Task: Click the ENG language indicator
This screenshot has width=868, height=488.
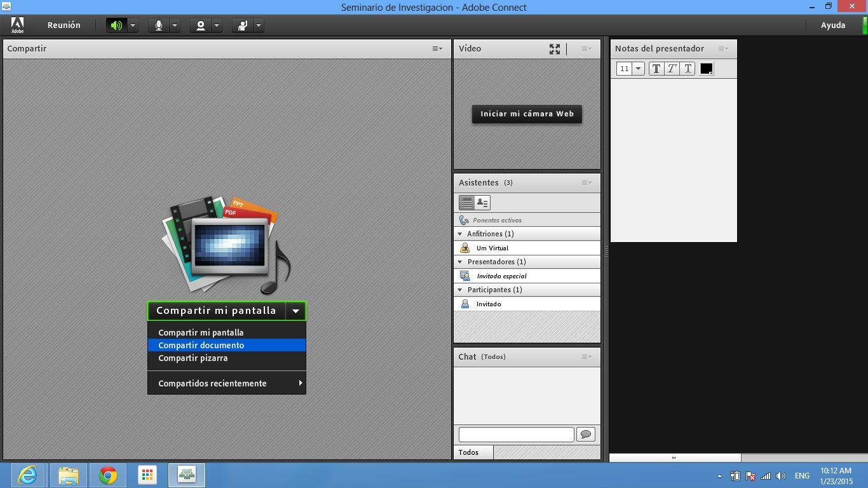Action: click(802, 476)
